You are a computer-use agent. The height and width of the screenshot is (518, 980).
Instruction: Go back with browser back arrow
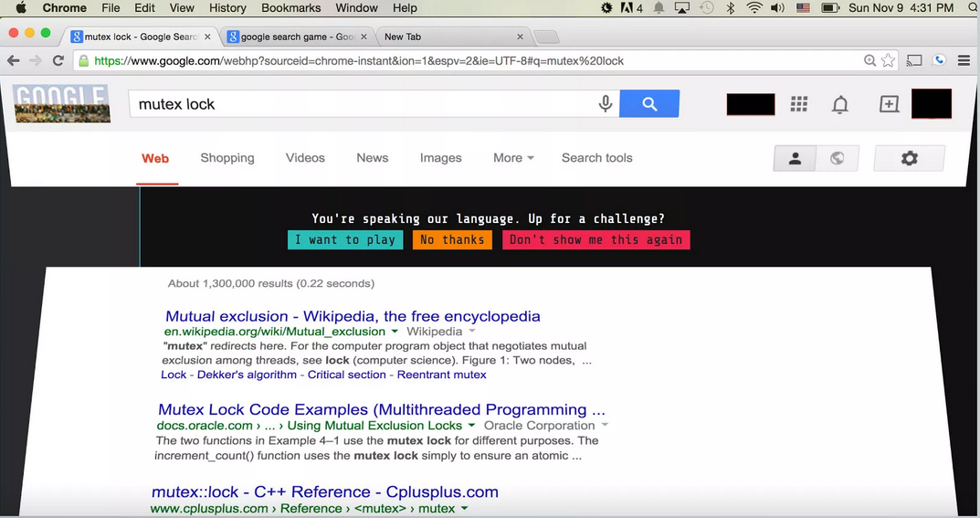[13, 60]
